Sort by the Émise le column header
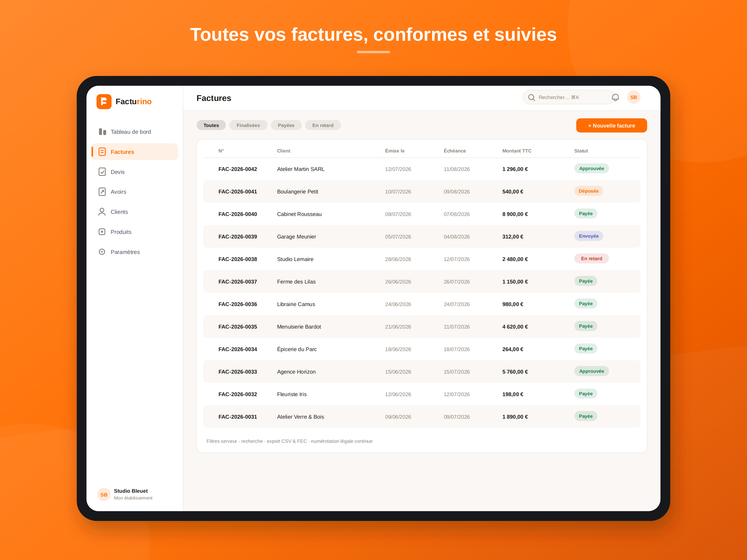 (395, 151)
